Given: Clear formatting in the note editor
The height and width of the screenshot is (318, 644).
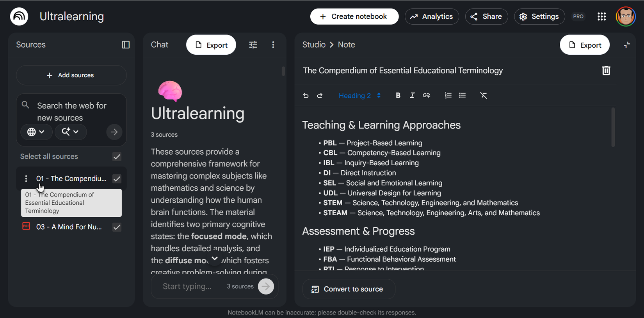Looking at the screenshot, I should [484, 96].
